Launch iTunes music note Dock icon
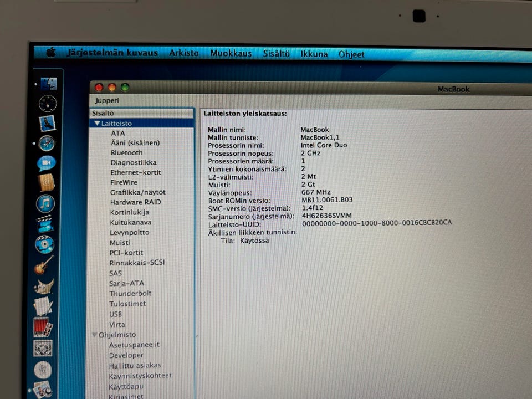 tap(45, 203)
